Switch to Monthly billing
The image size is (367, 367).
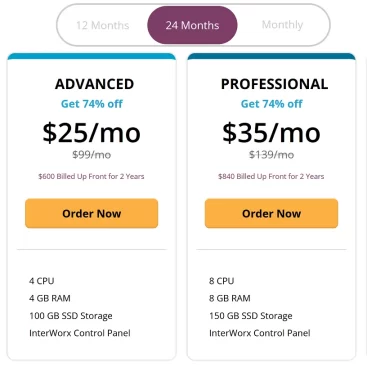282,25
